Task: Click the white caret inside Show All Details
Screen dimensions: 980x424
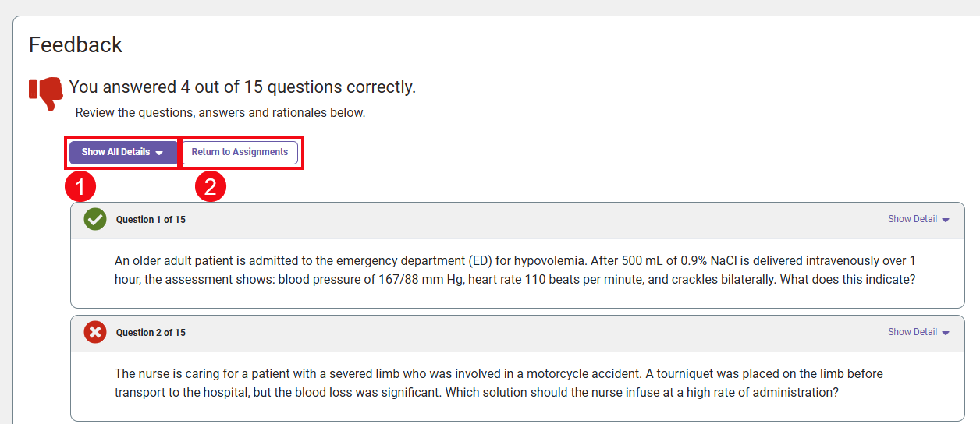Action: 159,153
